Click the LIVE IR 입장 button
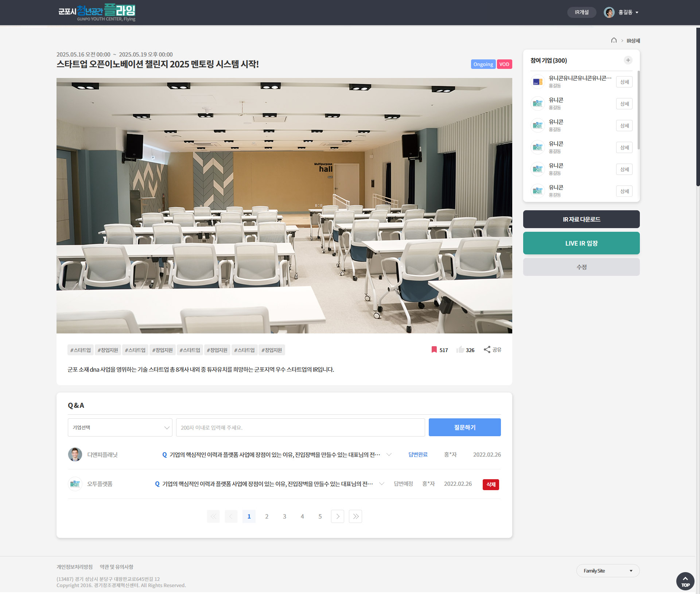Viewport: 700px width, 594px height. [581, 243]
